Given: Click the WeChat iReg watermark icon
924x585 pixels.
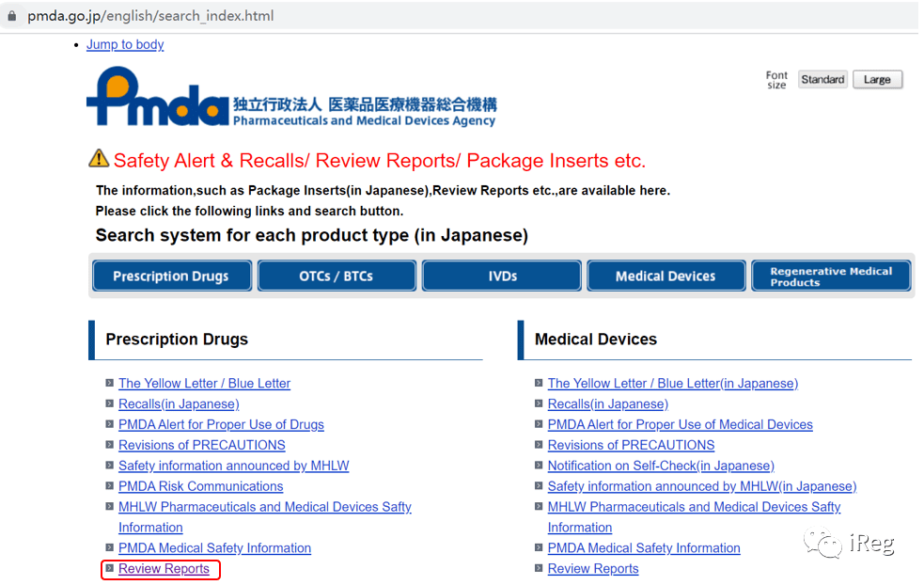Looking at the screenshot, I should 822,542.
